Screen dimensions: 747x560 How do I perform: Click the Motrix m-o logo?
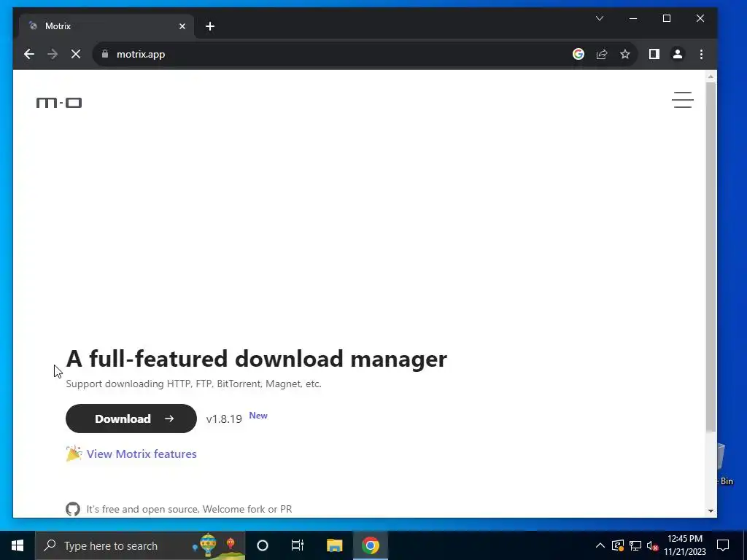point(59,102)
